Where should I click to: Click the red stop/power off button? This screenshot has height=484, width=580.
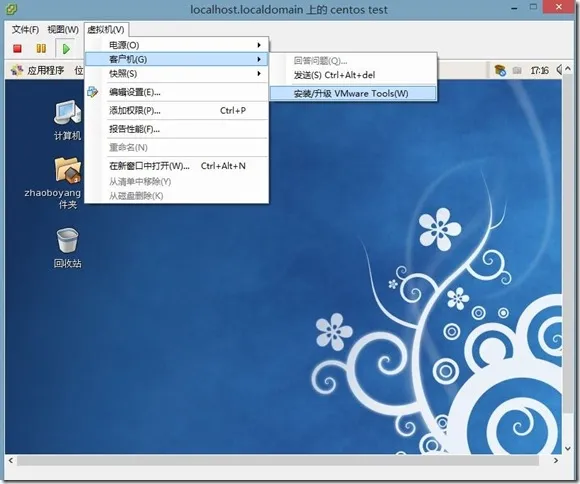pos(17,48)
